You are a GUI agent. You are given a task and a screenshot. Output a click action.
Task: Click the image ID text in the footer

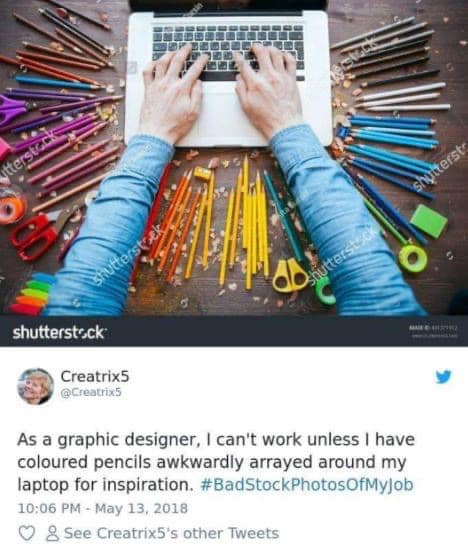point(433,328)
